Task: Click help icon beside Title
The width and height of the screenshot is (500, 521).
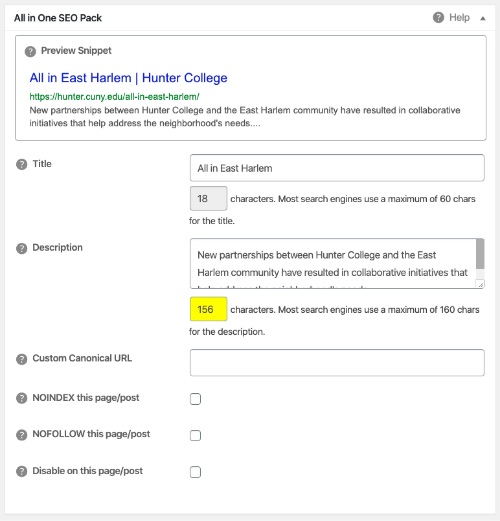Action: (x=22, y=164)
